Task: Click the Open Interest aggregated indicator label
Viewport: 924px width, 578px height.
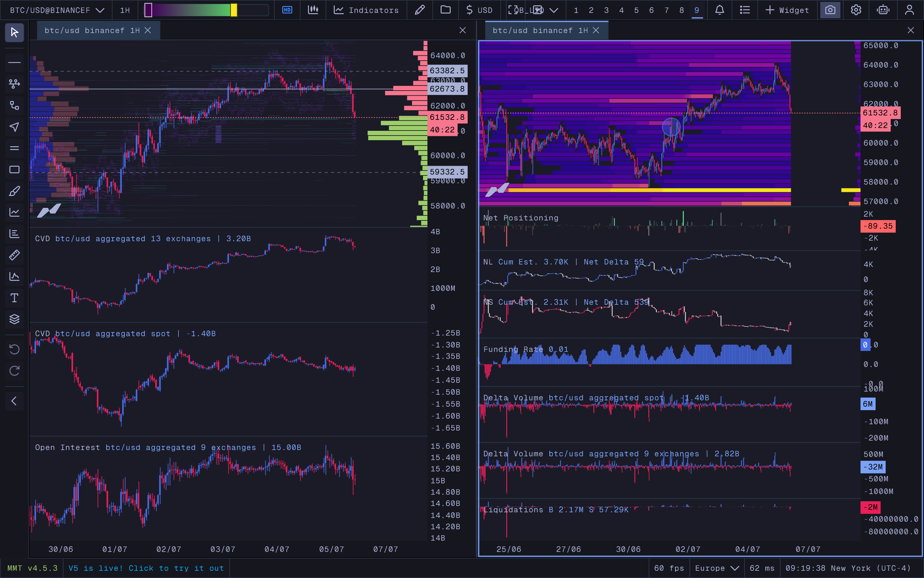Action: click(x=168, y=447)
